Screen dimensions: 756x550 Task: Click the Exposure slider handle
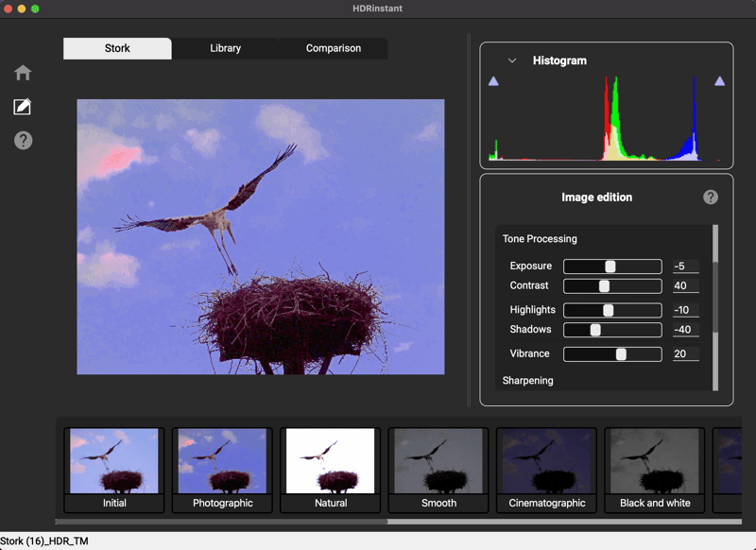611,266
